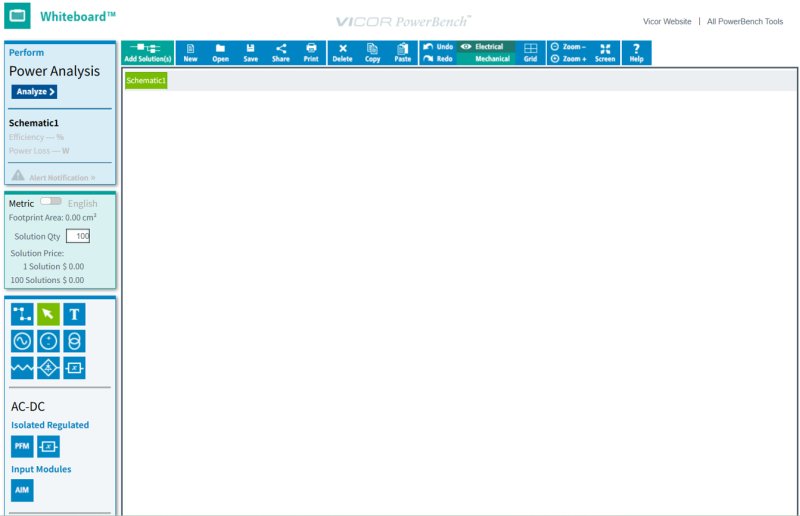Zoom out with Zoom –
Viewport: 800px width, 516px height.
point(568,46)
